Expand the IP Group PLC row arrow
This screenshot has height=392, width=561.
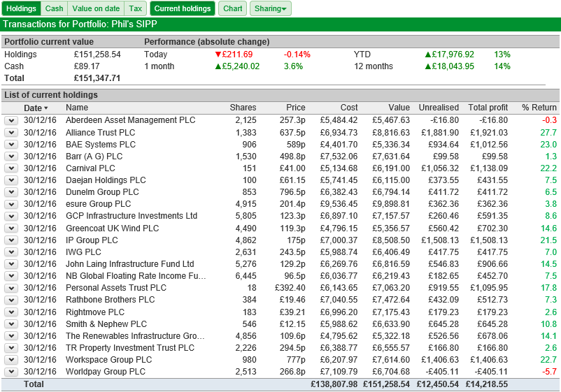tap(11, 240)
